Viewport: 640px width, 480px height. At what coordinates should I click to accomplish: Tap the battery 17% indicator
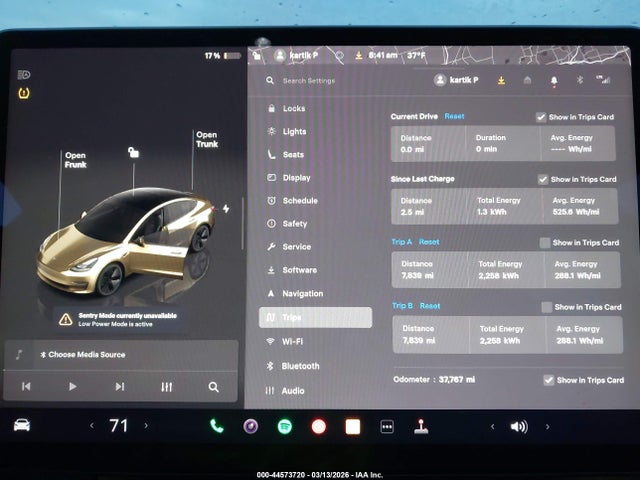pyautogui.click(x=223, y=56)
